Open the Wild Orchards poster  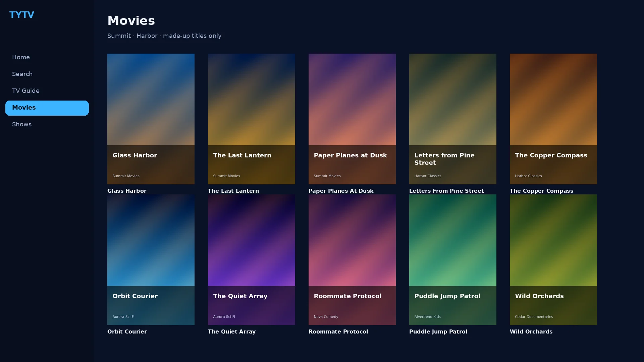click(x=553, y=260)
